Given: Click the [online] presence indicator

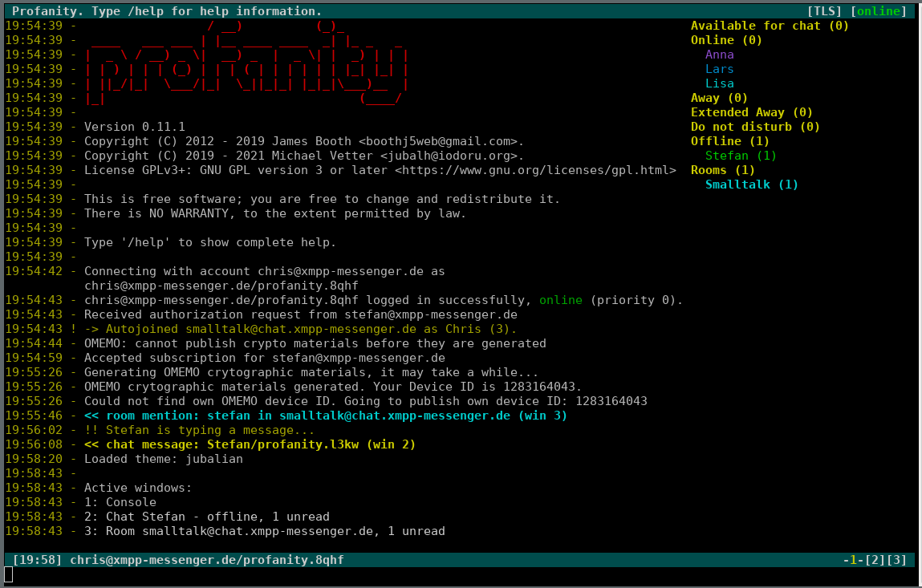Looking at the screenshot, I should click(x=878, y=11).
